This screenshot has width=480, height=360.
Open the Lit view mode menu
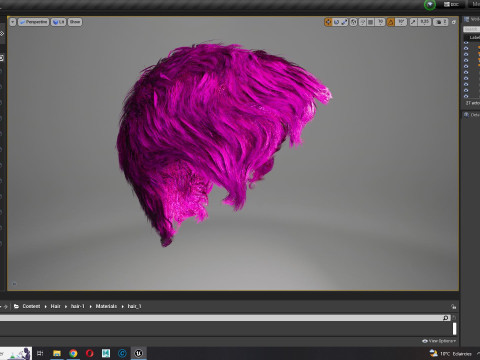[58, 22]
